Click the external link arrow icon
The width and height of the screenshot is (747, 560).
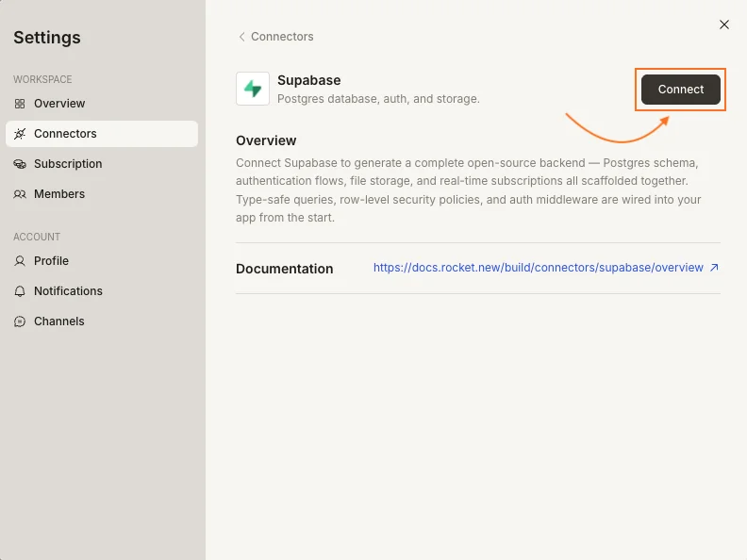coord(714,268)
